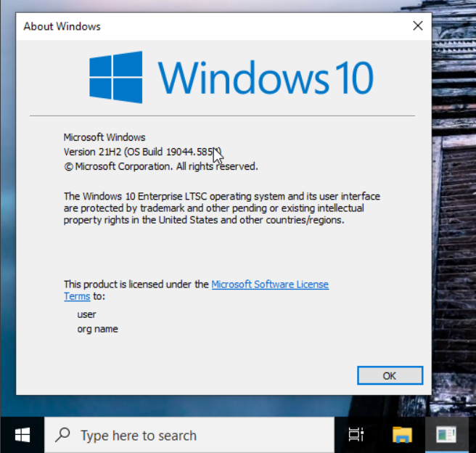The image size is (476, 453).
Task: Click the Windows 10 logo image
Action: pos(231,77)
